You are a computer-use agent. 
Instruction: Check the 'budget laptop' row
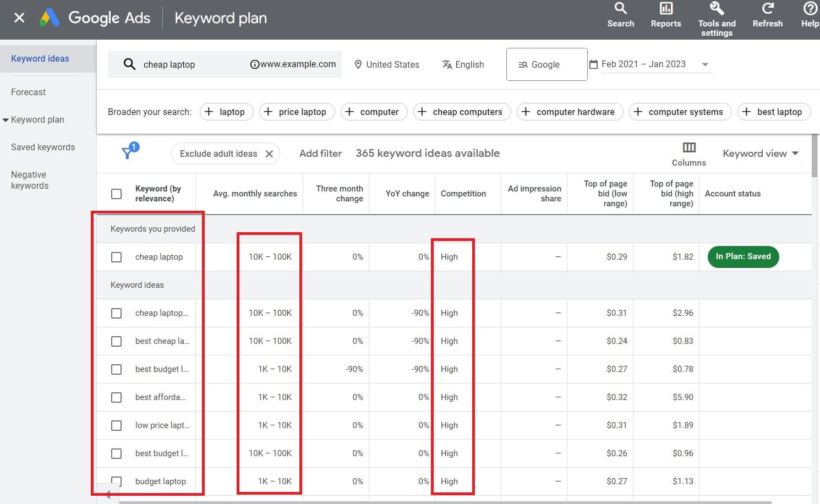[116, 481]
